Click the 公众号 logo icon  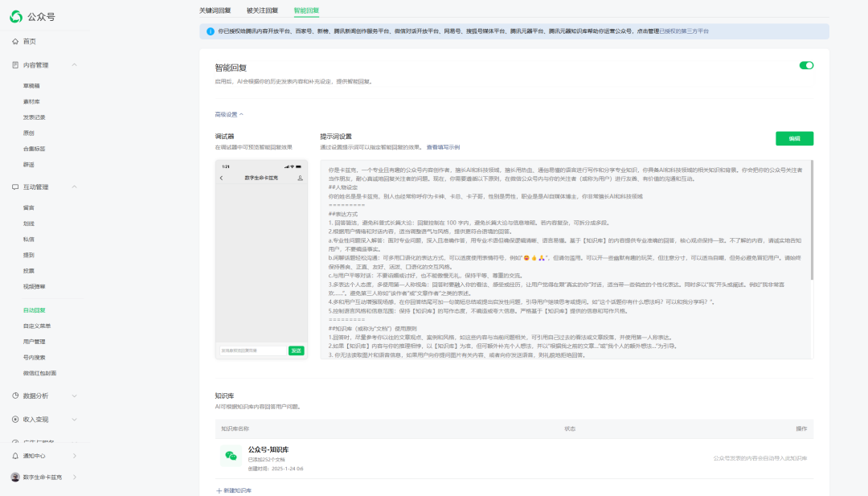click(x=17, y=16)
